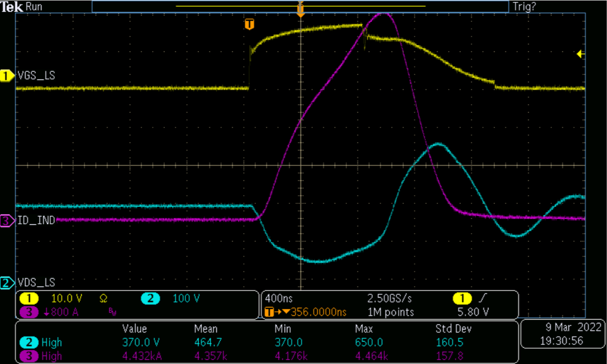Click the Trig? status indicator
607x364 pixels.
(525, 7)
